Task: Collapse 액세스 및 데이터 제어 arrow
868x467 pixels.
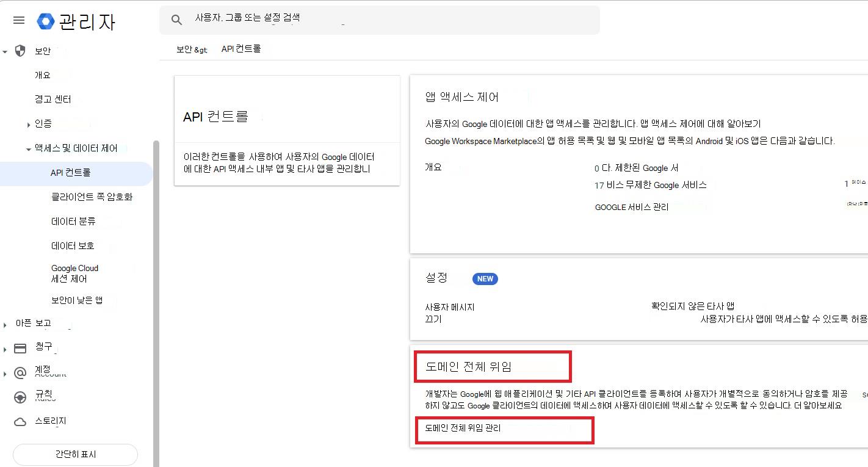Action: (x=28, y=149)
